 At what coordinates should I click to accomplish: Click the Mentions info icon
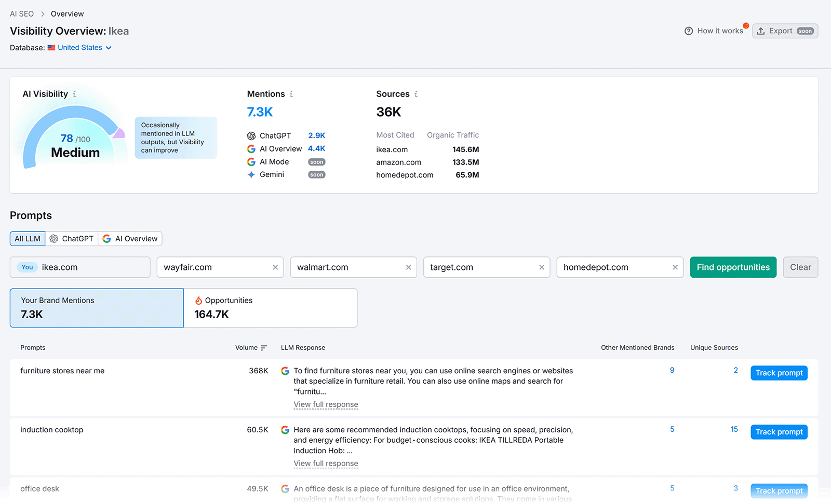(292, 94)
